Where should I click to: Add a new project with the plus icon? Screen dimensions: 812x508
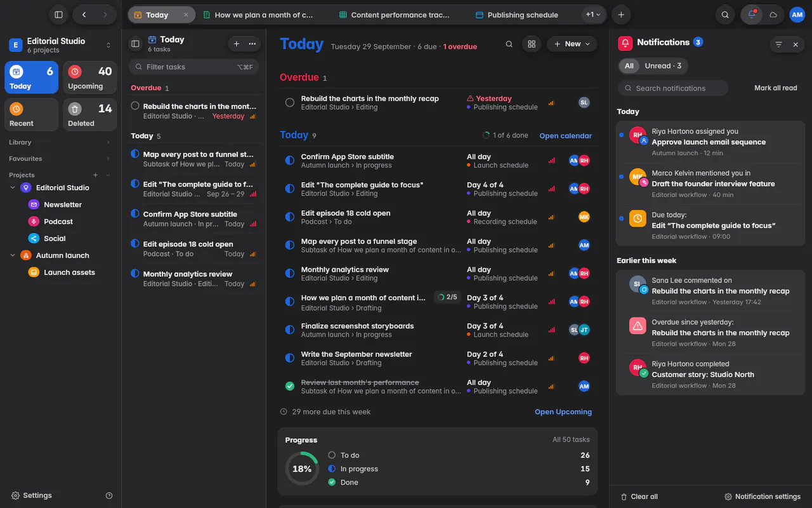(96, 175)
